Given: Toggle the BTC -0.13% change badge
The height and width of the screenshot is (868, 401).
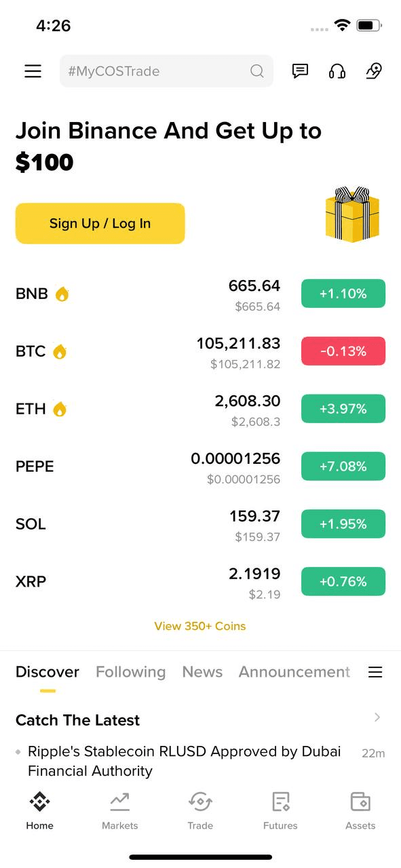Looking at the screenshot, I should tap(343, 351).
